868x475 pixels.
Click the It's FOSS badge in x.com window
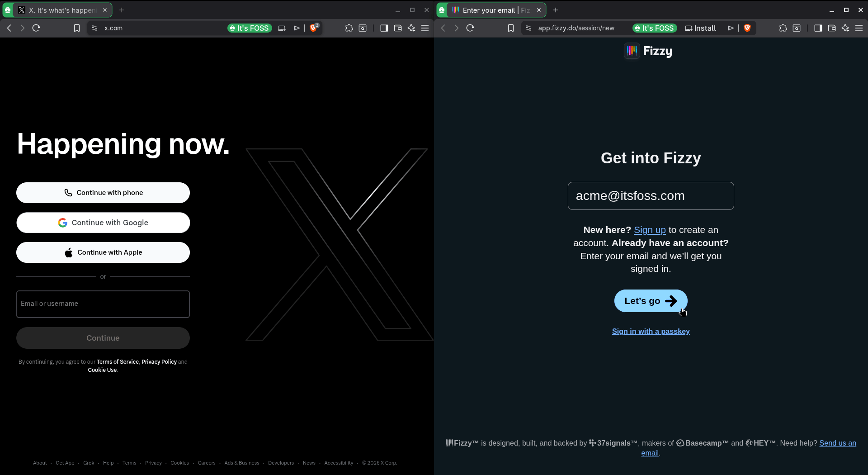point(250,28)
